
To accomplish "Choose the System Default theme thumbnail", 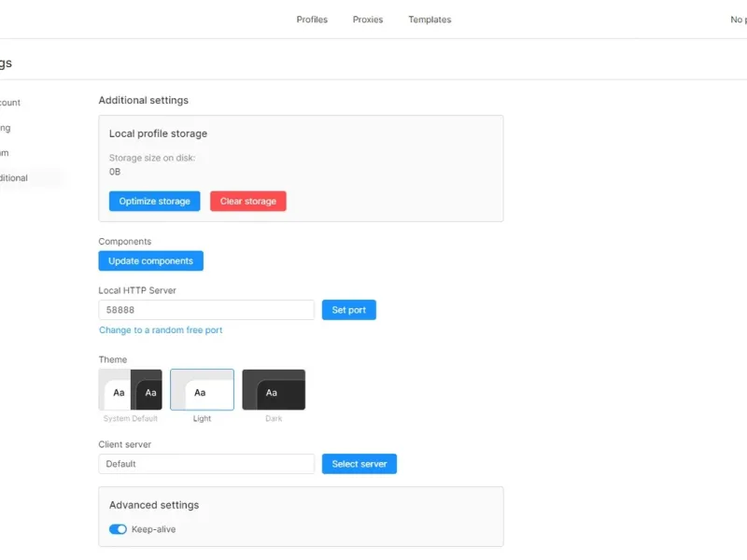I will (130, 389).
